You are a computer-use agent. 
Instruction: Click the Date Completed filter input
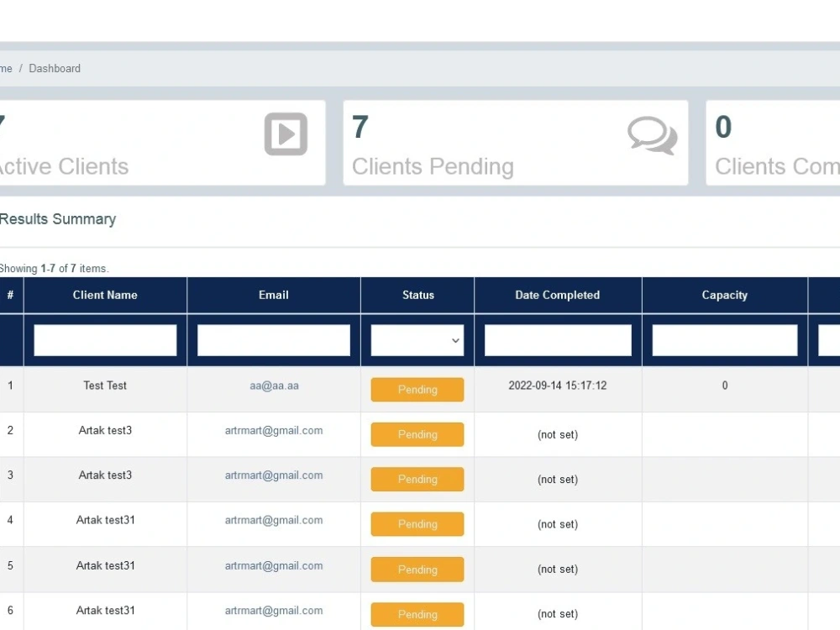click(x=557, y=340)
